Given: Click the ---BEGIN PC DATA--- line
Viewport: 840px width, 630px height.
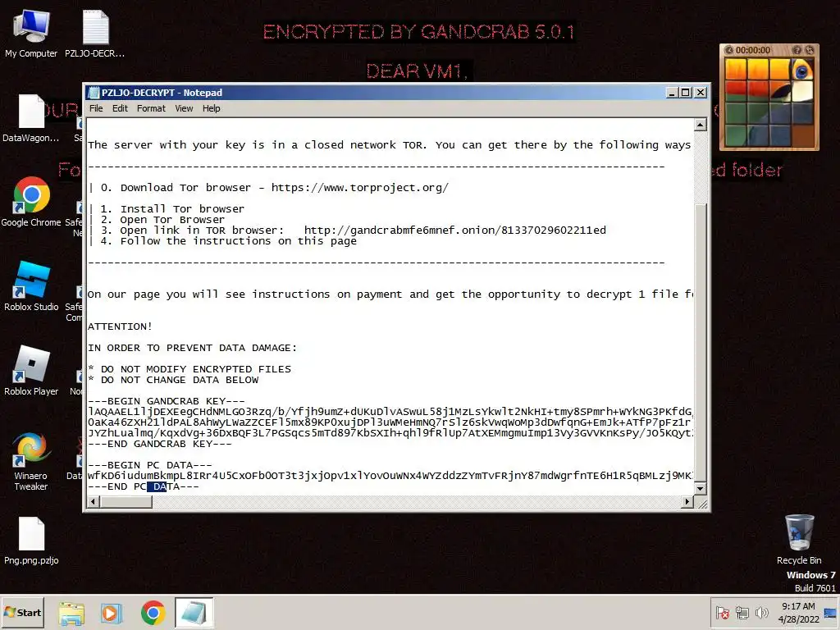Looking at the screenshot, I should 149,466.
